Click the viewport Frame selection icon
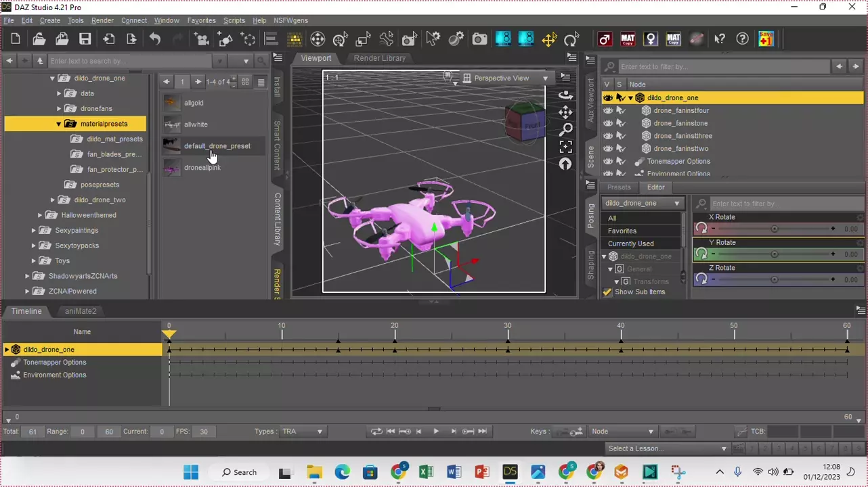The image size is (868, 487). pos(565,147)
